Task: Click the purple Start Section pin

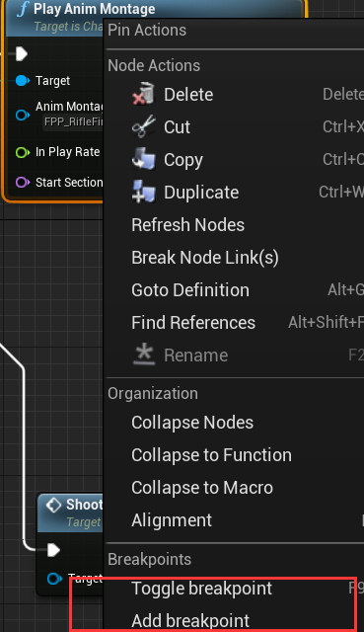Action: [22, 182]
